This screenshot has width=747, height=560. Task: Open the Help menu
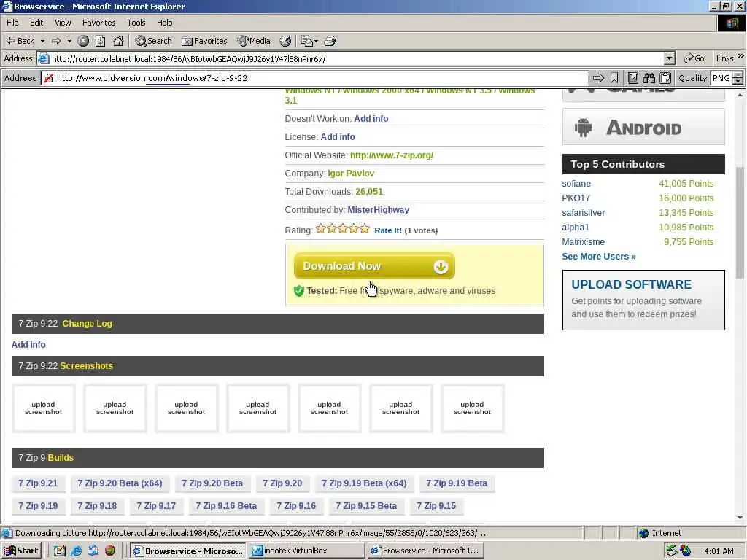[x=164, y=23]
